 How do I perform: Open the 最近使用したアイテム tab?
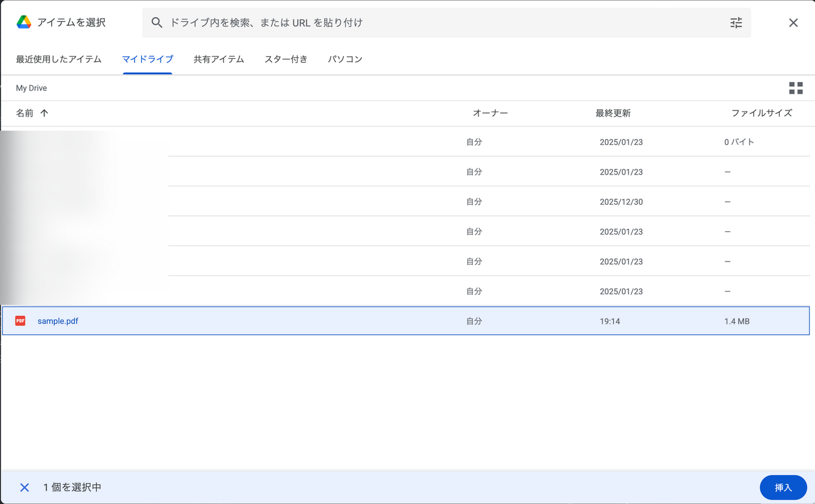pyautogui.click(x=59, y=59)
